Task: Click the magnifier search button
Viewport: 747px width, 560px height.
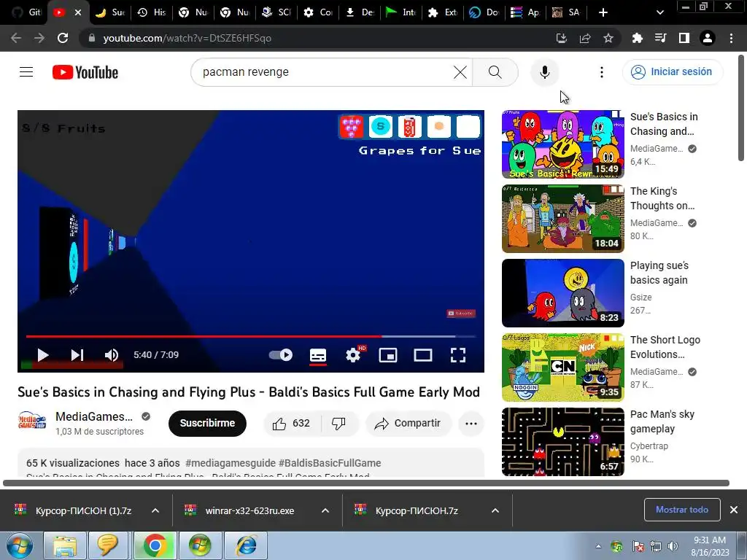Action: pyautogui.click(x=495, y=72)
